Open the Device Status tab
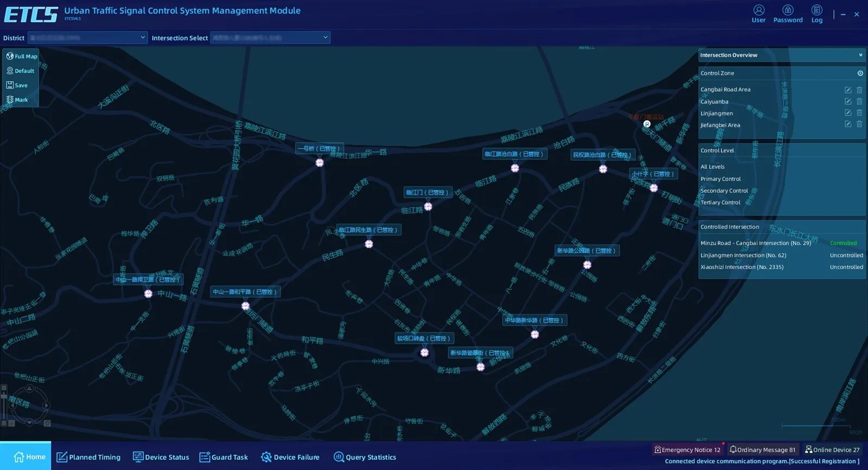 pyautogui.click(x=161, y=457)
